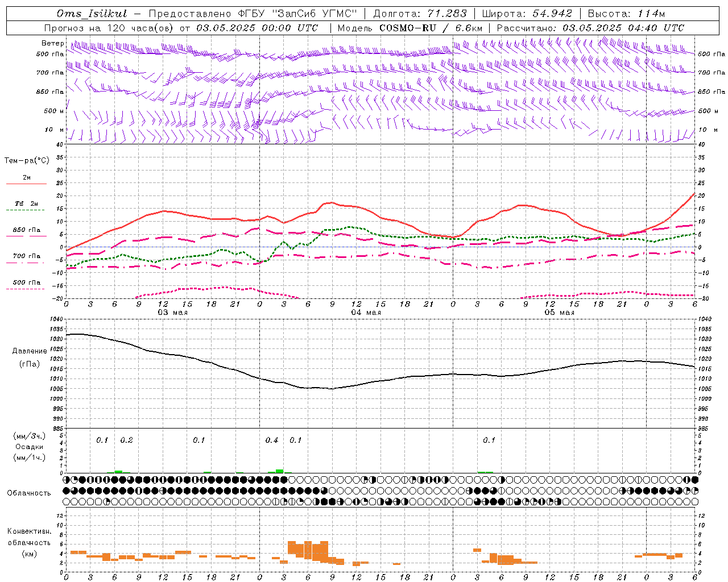Image resolution: width=728 pixels, height=582 pixels.
Task: Select the Прогноз на 120 часа(ов) text
Action: [109, 28]
